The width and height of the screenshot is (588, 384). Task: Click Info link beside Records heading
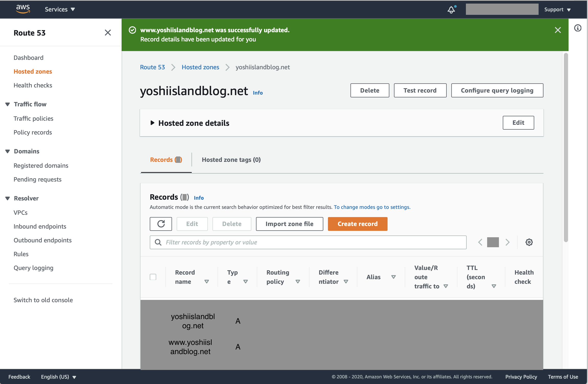tap(199, 198)
